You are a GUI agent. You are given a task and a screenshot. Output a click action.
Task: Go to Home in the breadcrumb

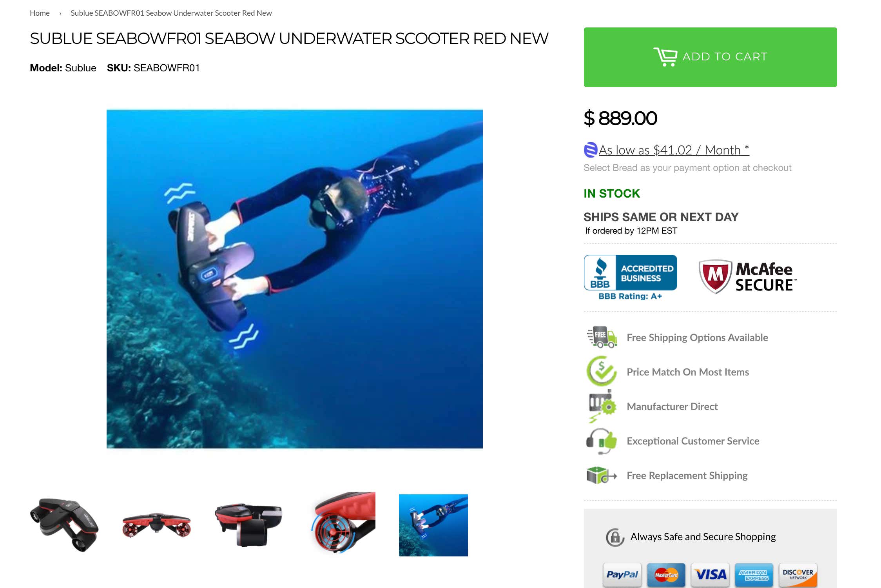tap(40, 13)
